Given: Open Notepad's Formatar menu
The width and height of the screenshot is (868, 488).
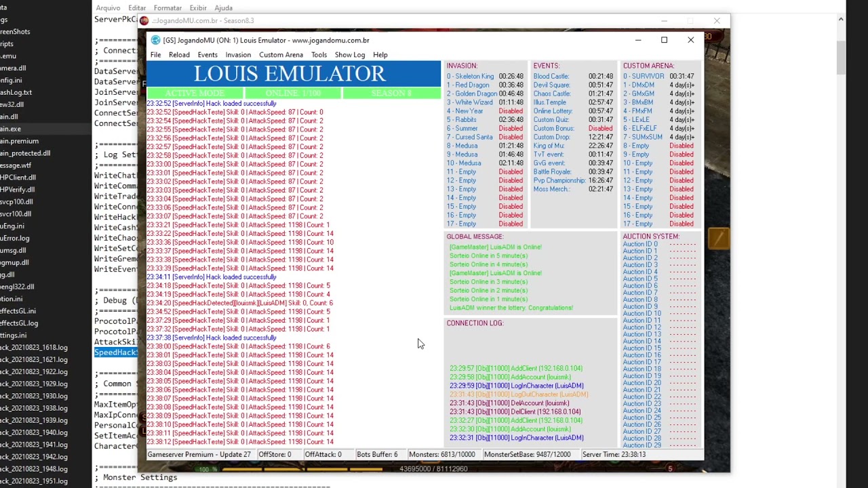Looking at the screenshot, I should click(167, 8).
